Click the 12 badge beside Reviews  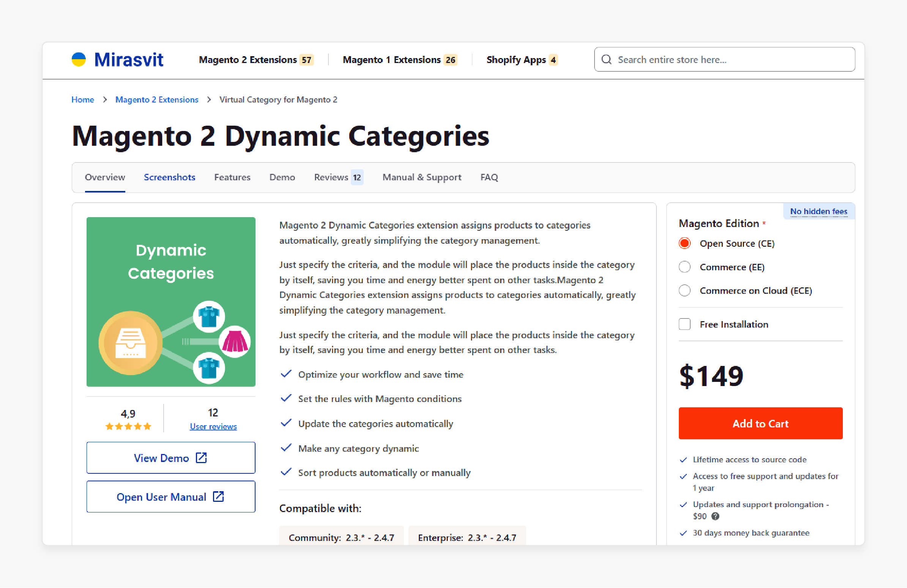(357, 177)
